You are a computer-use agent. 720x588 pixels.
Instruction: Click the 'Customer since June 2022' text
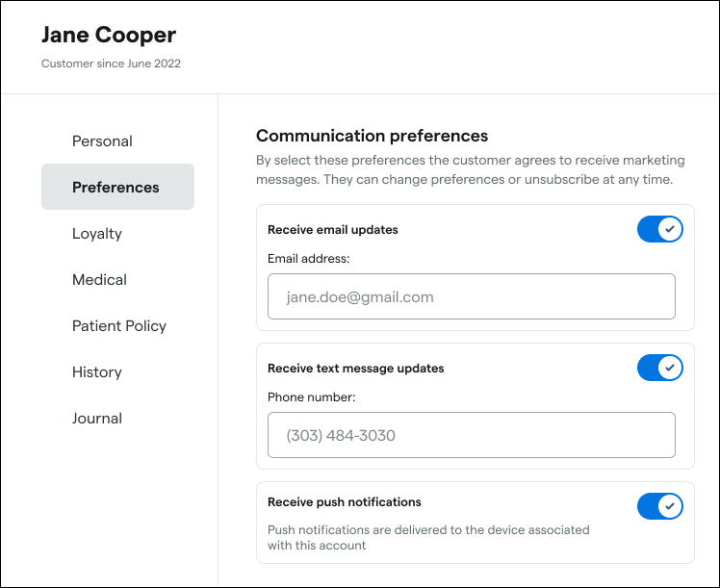(x=111, y=64)
